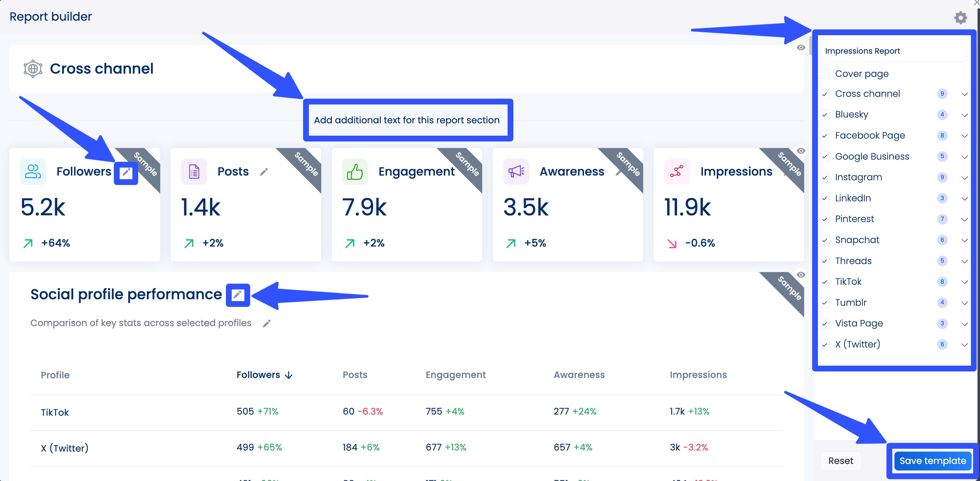Click the Followers people icon
980x481 pixels.
[32, 171]
